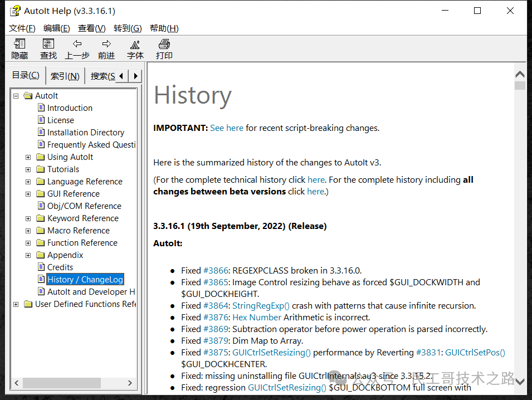
Task: Click the Appendix folder icon
Action: pyautogui.click(x=40, y=255)
